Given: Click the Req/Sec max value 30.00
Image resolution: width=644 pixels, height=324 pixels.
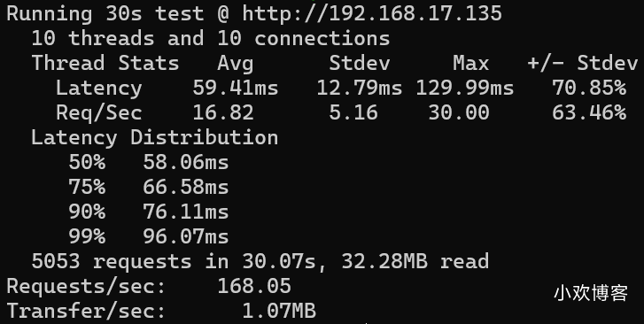Looking at the screenshot, I should click(x=459, y=113).
